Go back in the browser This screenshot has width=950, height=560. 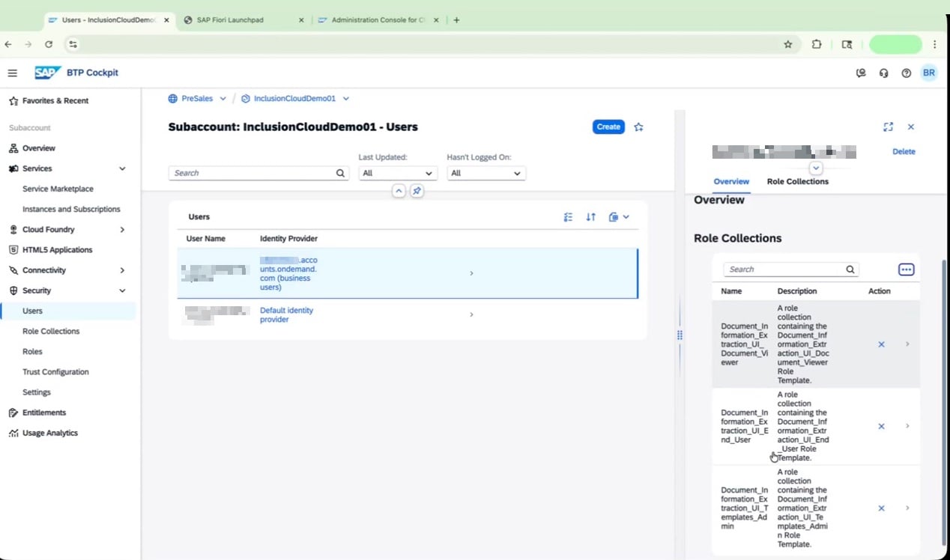pos(8,44)
